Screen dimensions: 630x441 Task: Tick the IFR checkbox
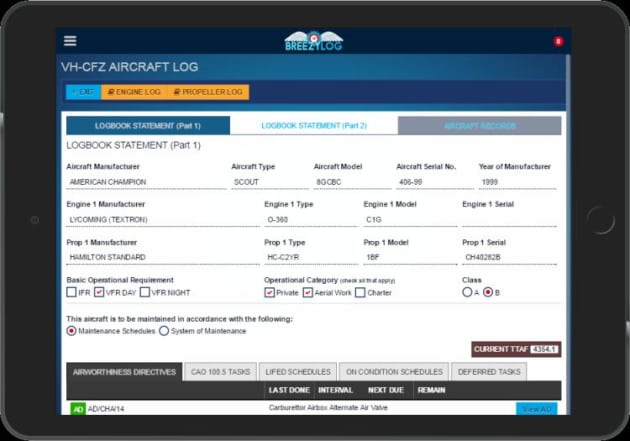71,292
